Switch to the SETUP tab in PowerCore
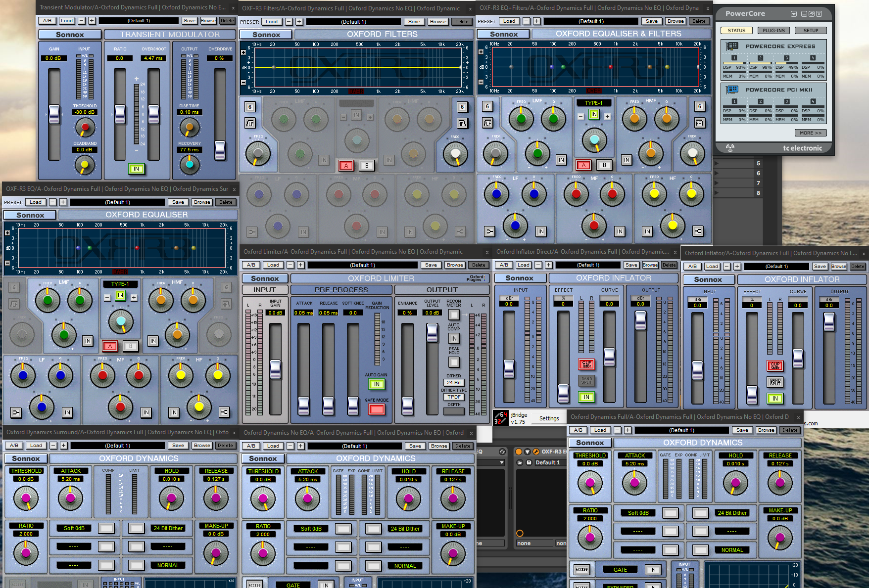 click(x=811, y=31)
